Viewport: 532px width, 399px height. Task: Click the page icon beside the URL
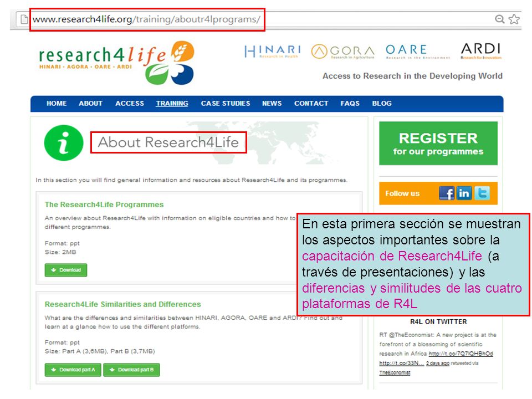click(24, 19)
